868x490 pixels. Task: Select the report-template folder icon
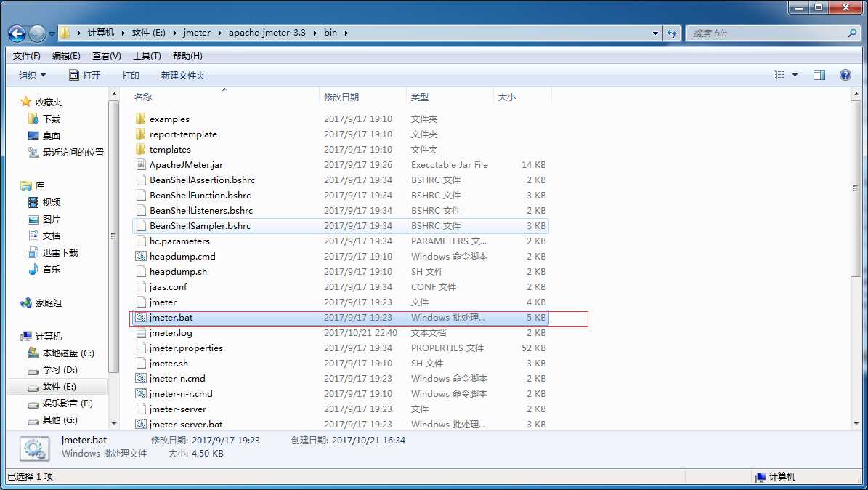pos(141,134)
